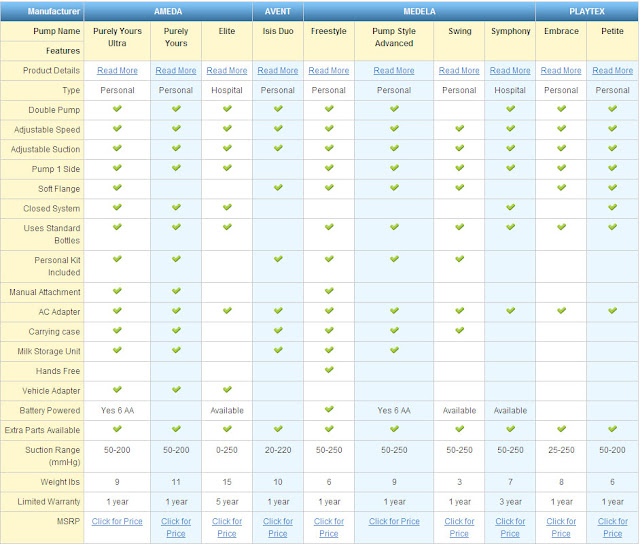This screenshot has height=544, width=640.
Task: Click for Price in Petite column
Action: [x=613, y=528]
